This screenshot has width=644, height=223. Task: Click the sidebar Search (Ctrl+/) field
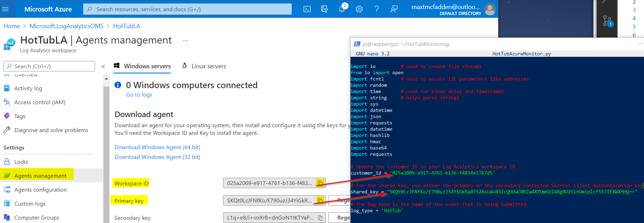[49, 66]
